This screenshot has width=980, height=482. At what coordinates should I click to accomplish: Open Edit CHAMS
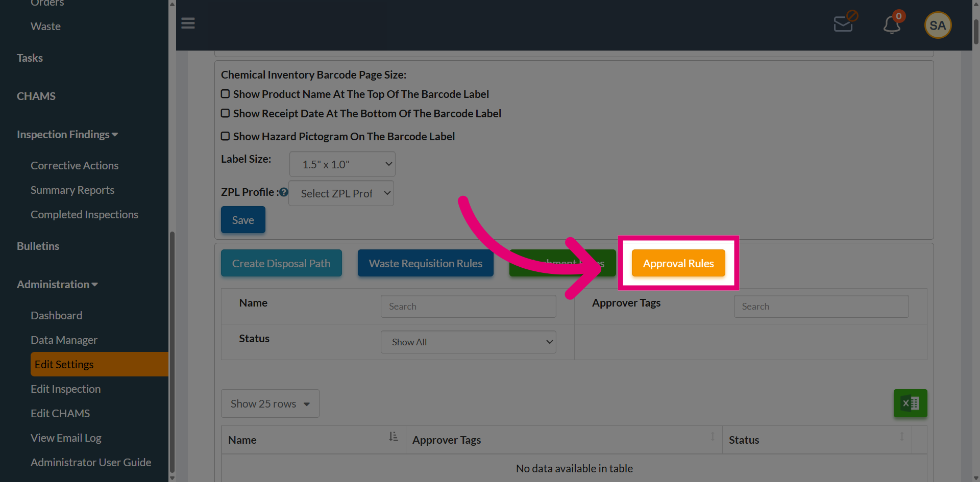click(x=60, y=414)
